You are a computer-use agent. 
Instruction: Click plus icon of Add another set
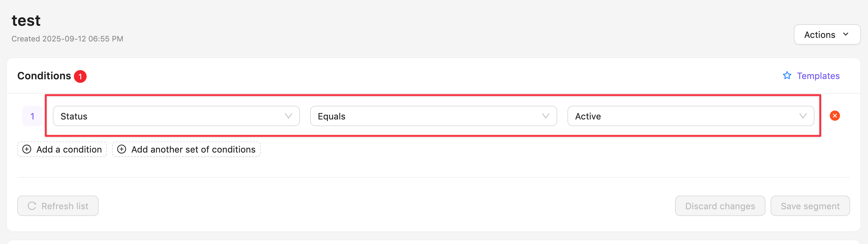tap(122, 149)
